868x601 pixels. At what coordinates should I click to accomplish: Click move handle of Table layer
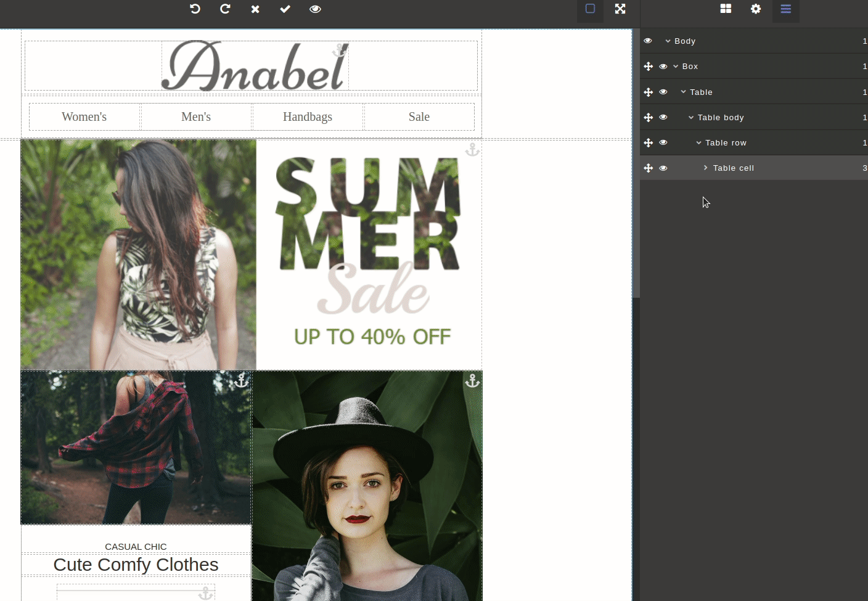coord(648,92)
